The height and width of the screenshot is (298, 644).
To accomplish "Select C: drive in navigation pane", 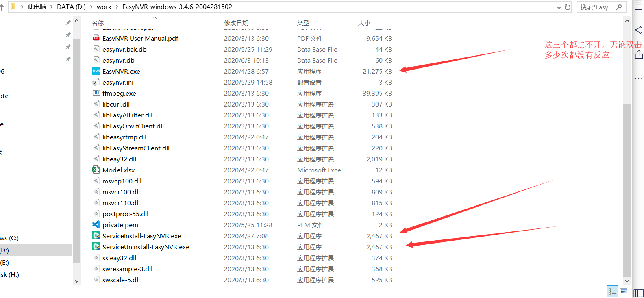I will click(9, 238).
